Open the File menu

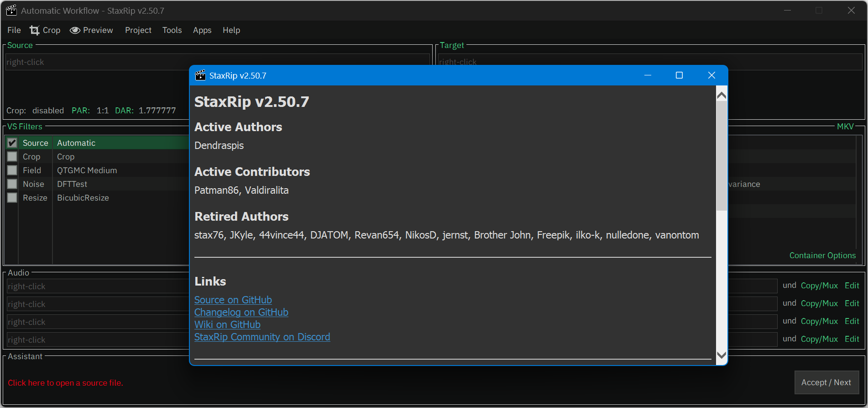pos(14,30)
